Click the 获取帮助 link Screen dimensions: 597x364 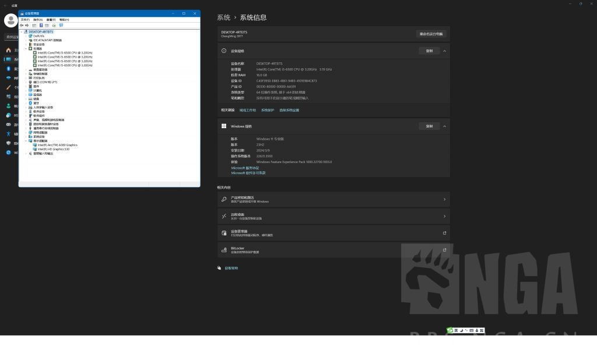tap(231, 268)
